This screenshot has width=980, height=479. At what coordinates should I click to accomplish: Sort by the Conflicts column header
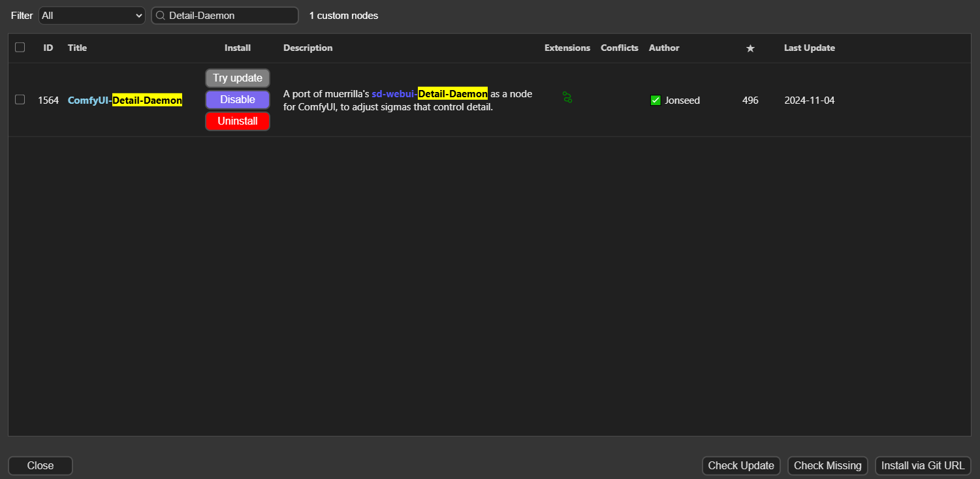click(620, 48)
